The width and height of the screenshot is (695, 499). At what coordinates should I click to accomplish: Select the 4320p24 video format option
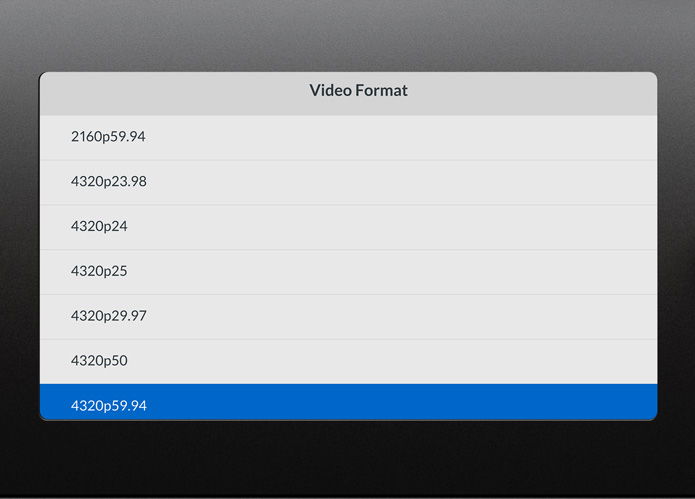(x=348, y=227)
